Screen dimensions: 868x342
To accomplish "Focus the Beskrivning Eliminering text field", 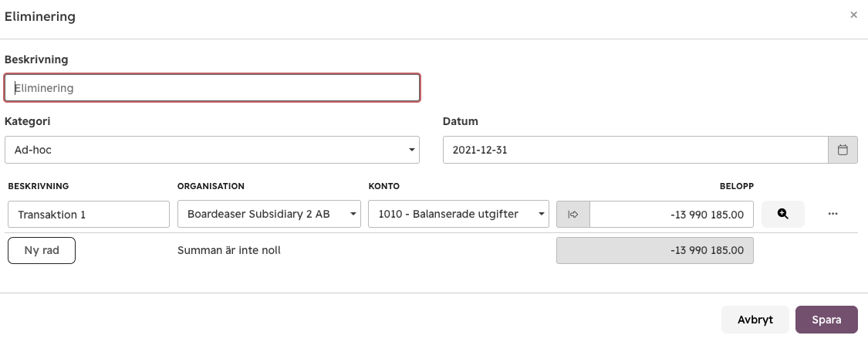I will coord(212,87).
